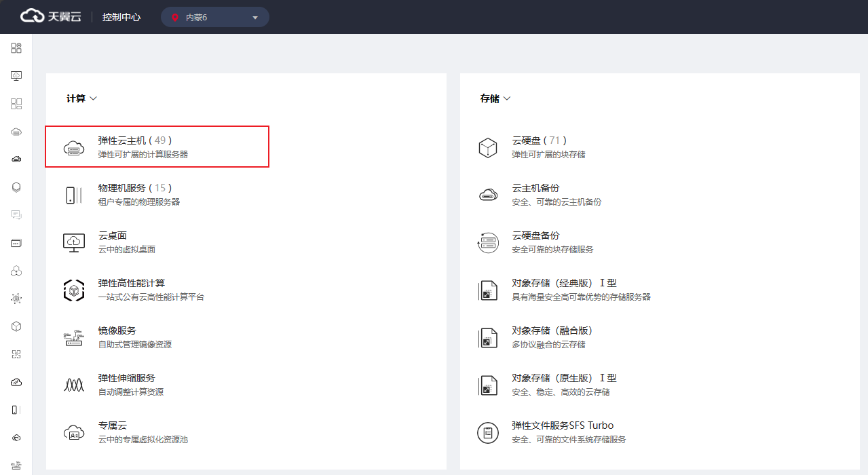Click the cube sidebar icon
Screen dimensions: 868x475
click(x=16, y=326)
